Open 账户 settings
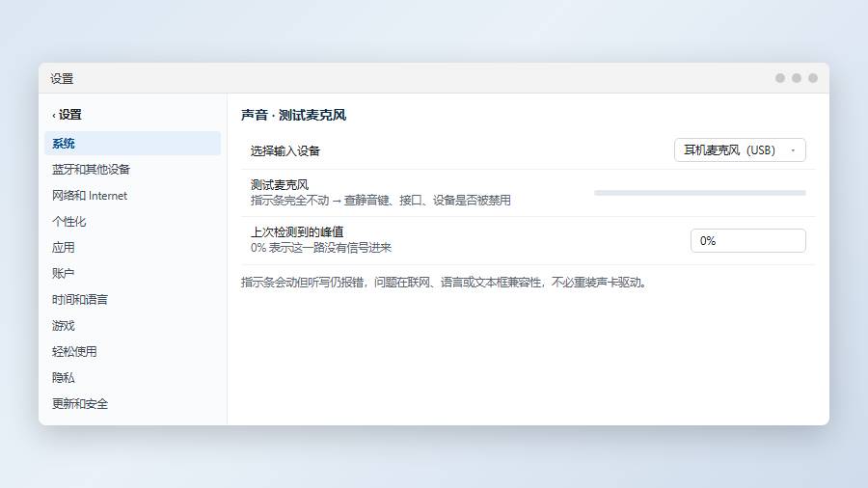Image resolution: width=868 pixels, height=488 pixels. point(132,273)
